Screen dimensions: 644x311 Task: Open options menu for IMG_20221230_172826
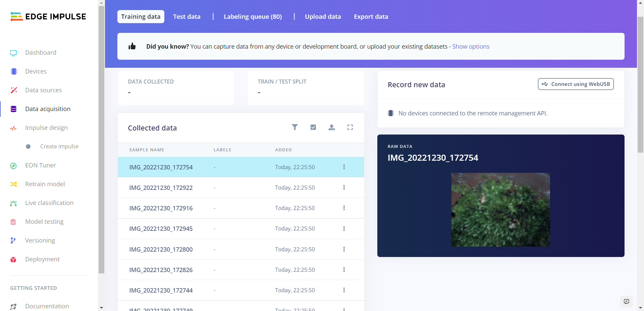(x=344, y=270)
